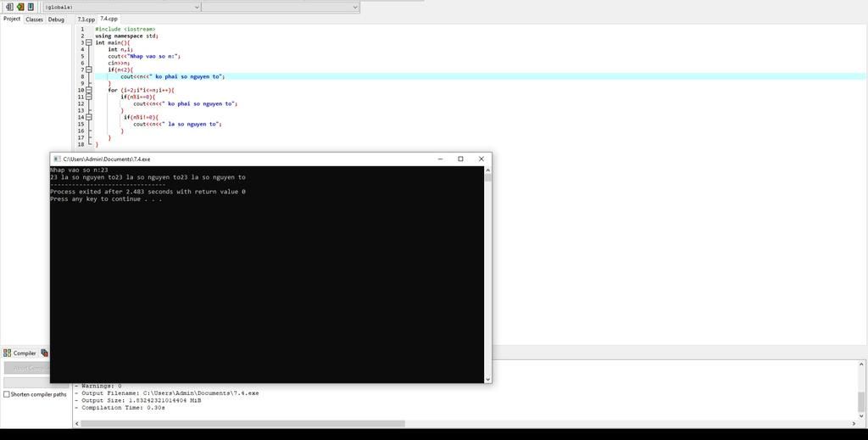Switch to the Classes panel tab
The image size is (868, 440).
tap(34, 19)
